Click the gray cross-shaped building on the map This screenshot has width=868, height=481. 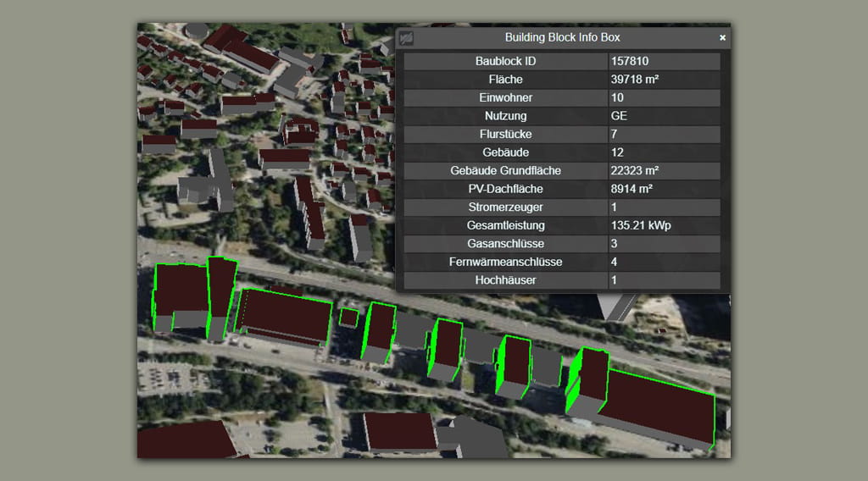pos(208,183)
